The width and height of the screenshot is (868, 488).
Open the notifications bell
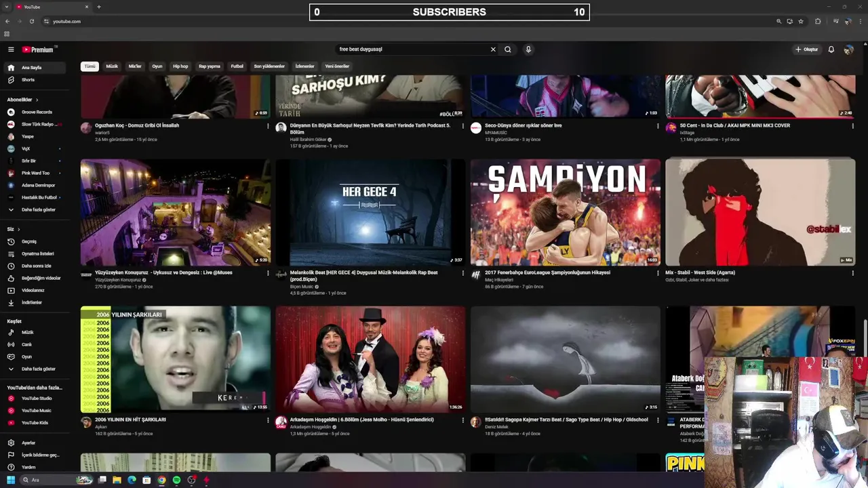831,49
